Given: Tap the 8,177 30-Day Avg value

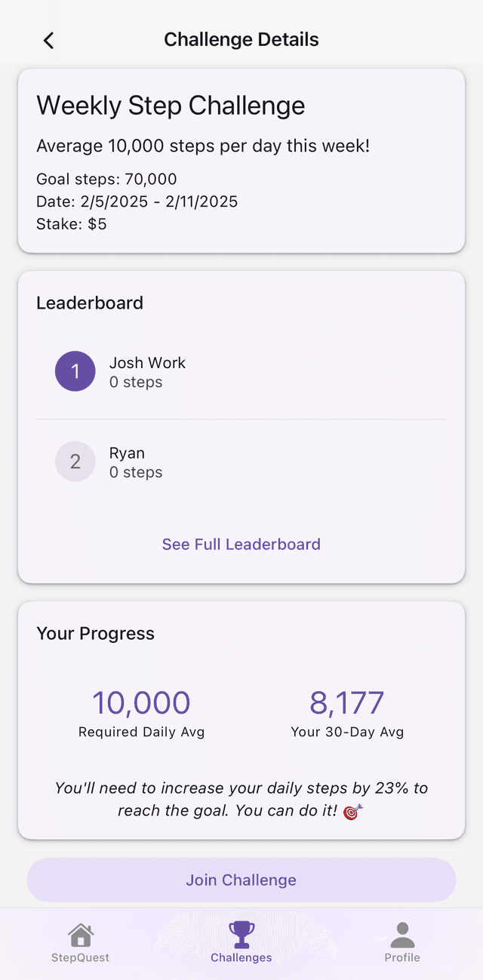Looking at the screenshot, I should click(x=346, y=702).
